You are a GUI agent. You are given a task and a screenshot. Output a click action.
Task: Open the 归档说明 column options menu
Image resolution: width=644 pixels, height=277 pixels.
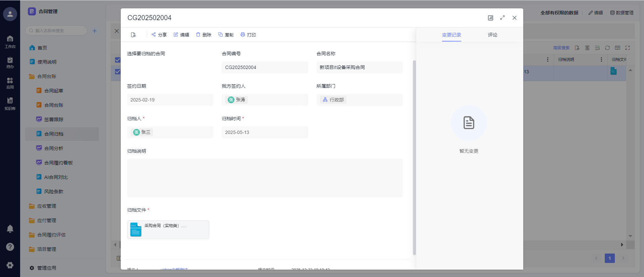pos(601,59)
